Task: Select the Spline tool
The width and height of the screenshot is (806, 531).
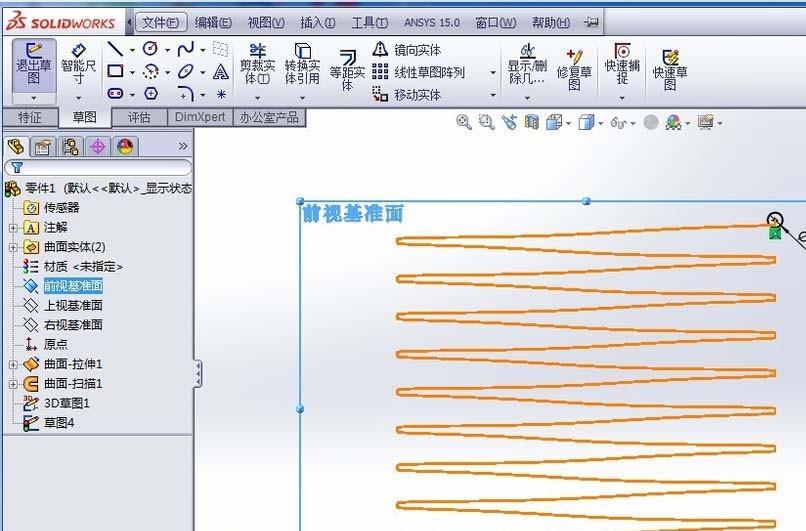Action: (x=186, y=49)
